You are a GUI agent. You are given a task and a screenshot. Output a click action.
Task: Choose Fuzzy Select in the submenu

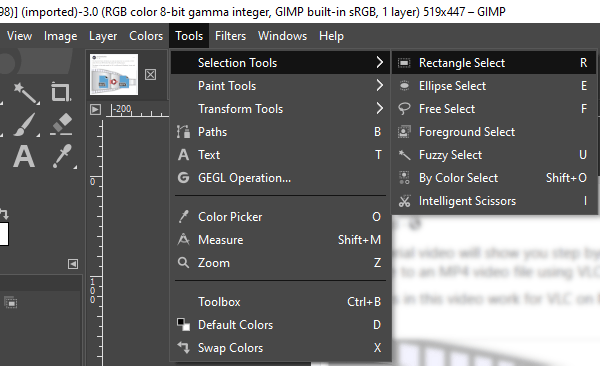pyautogui.click(x=494, y=155)
